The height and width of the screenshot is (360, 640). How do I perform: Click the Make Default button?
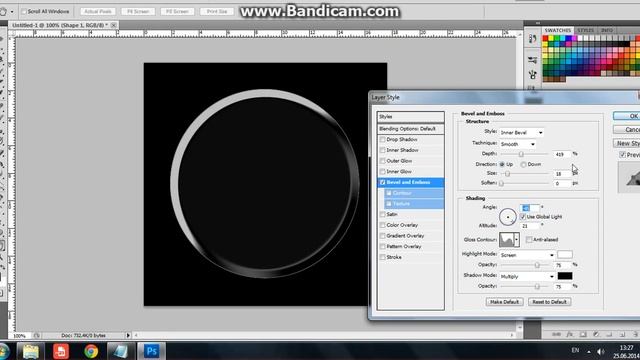click(504, 302)
